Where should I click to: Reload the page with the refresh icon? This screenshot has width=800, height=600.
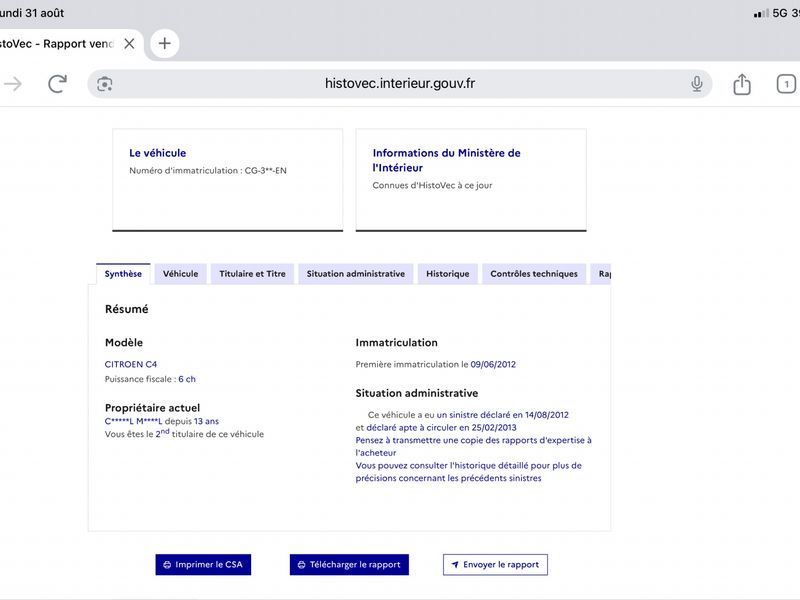tap(57, 84)
